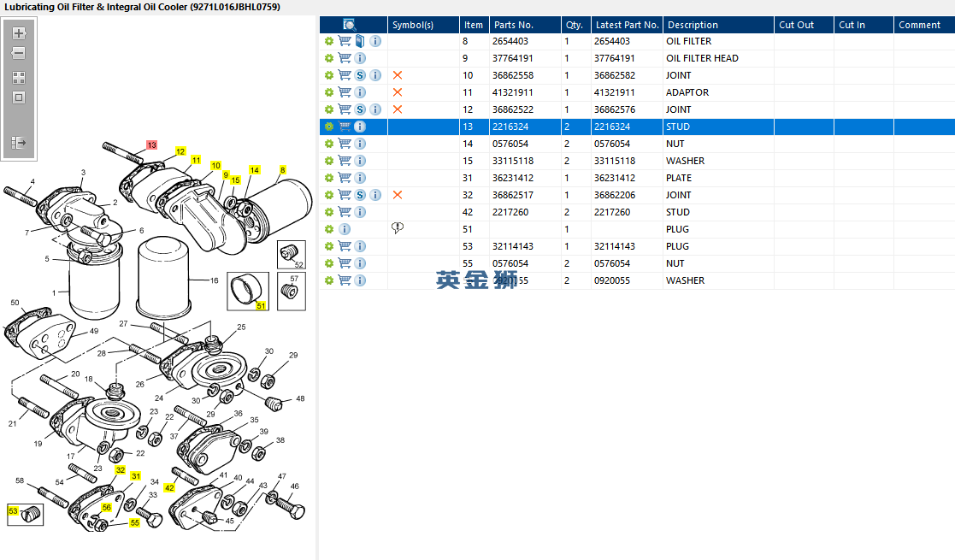Add STUD 2217260 to cart
The width and height of the screenshot is (955, 560).
point(345,211)
